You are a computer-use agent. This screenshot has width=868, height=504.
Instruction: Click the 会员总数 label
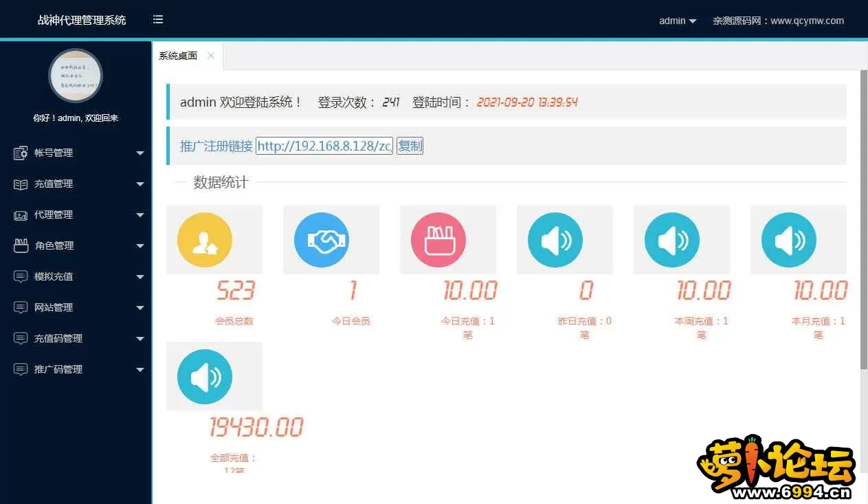click(234, 321)
